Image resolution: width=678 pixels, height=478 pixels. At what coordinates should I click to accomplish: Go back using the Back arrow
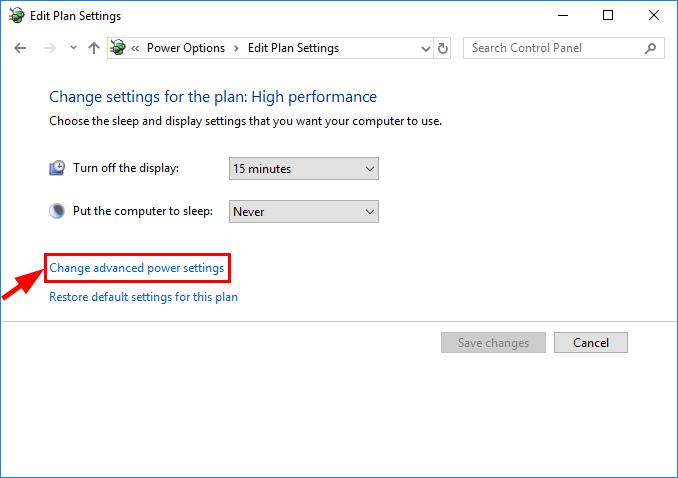click(x=20, y=48)
